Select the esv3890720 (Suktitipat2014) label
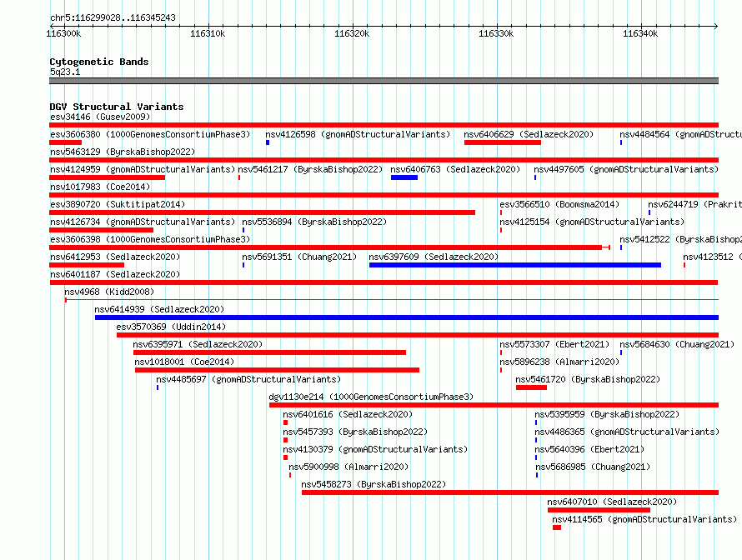This screenshot has height=560, width=742. pos(118,204)
